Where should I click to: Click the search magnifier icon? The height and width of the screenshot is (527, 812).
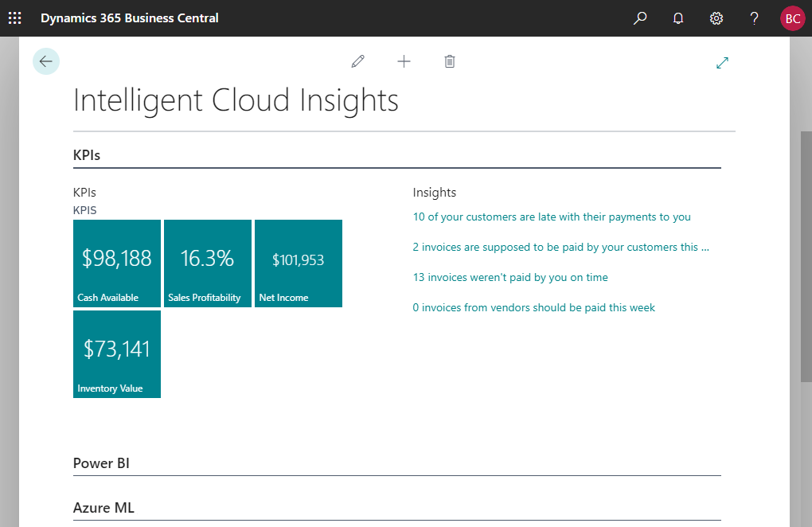click(x=640, y=18)
